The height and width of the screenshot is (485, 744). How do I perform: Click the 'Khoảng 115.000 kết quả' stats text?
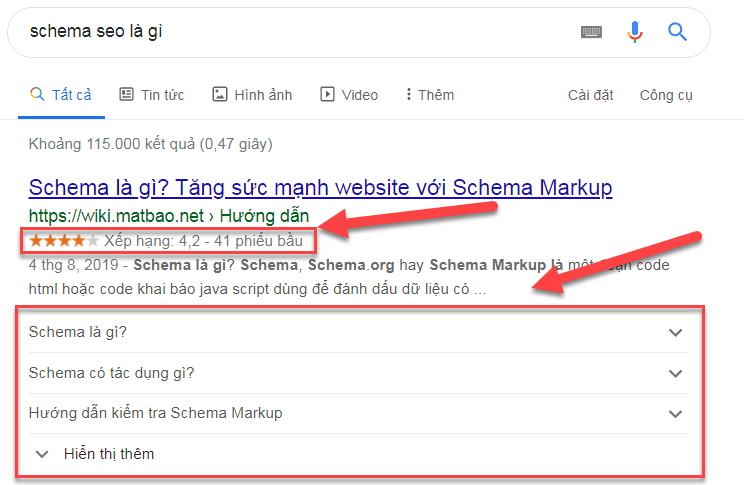(150, 144)
